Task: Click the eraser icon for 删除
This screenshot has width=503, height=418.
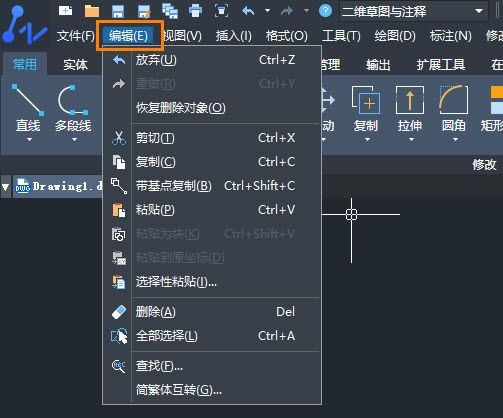Action: pos(119,312)
